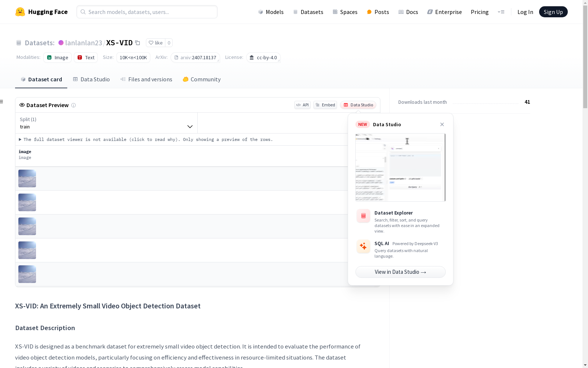Click the search magnifier icon
Viewport: 588px width, 368px height.
tap(83, 12)
